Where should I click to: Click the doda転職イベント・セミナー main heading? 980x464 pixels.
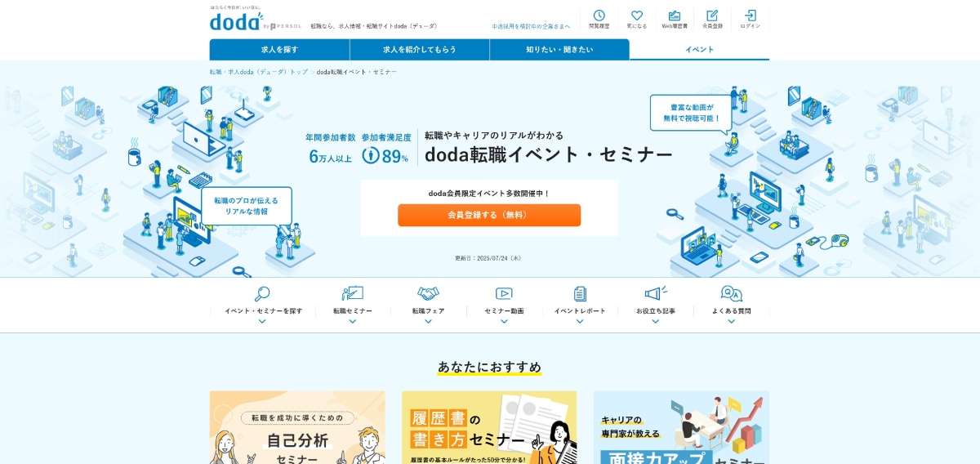(549, 155)
